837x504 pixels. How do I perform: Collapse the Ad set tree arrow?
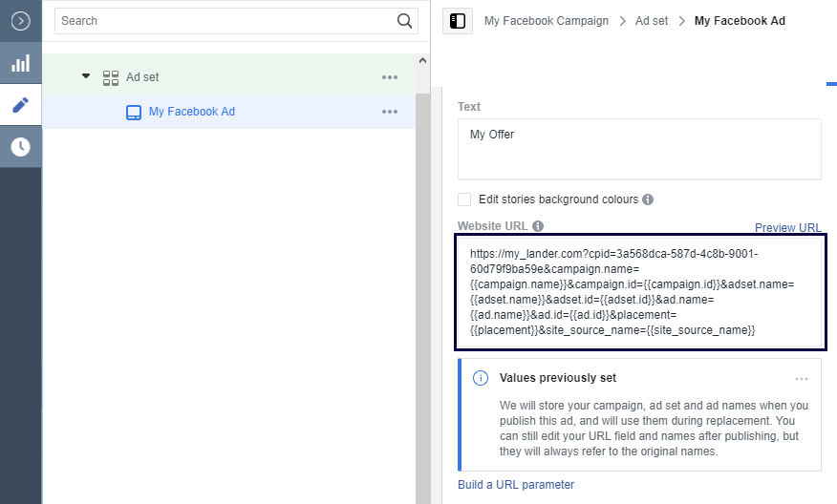[86, 76]
